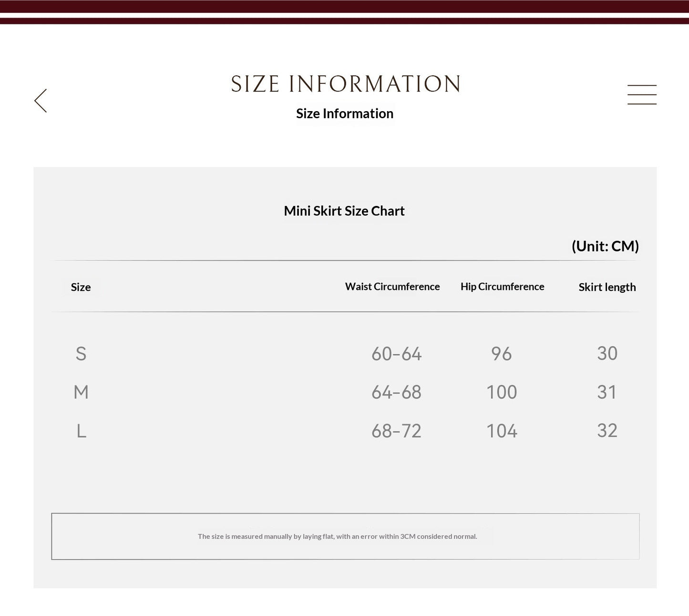
Task: Click the Mini Skirt Size Chart title
Action: (x=344, y=211)
